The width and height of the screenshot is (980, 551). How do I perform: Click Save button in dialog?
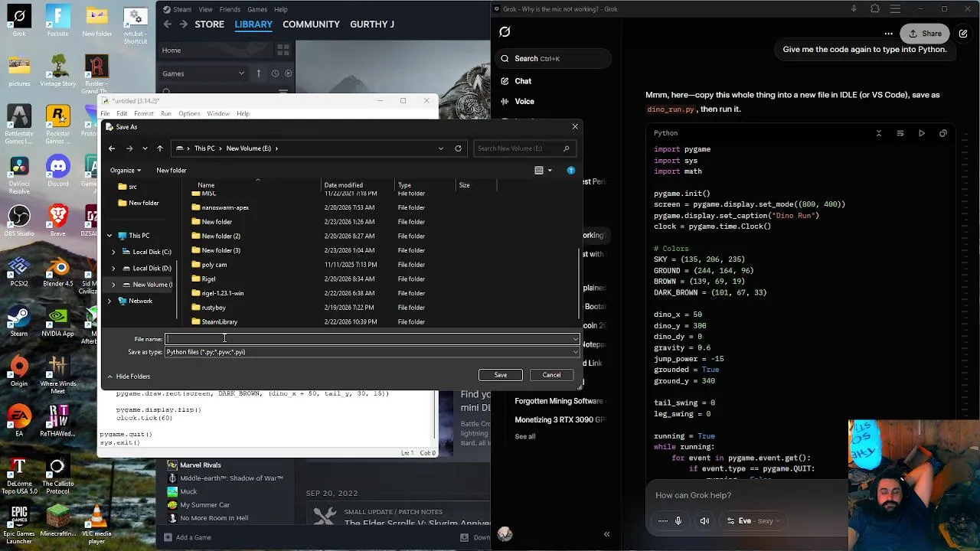coord(500,375)
